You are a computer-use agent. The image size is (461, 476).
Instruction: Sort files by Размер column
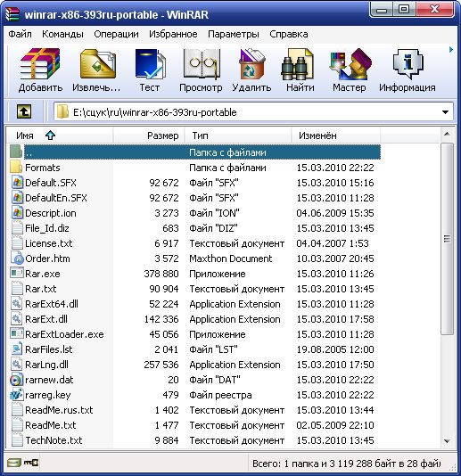[x=149, y=135]
